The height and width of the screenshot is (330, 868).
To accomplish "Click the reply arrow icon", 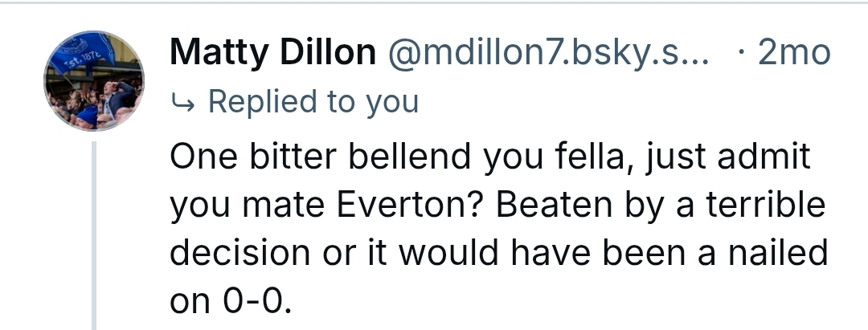I will click(x=182, y=103).
